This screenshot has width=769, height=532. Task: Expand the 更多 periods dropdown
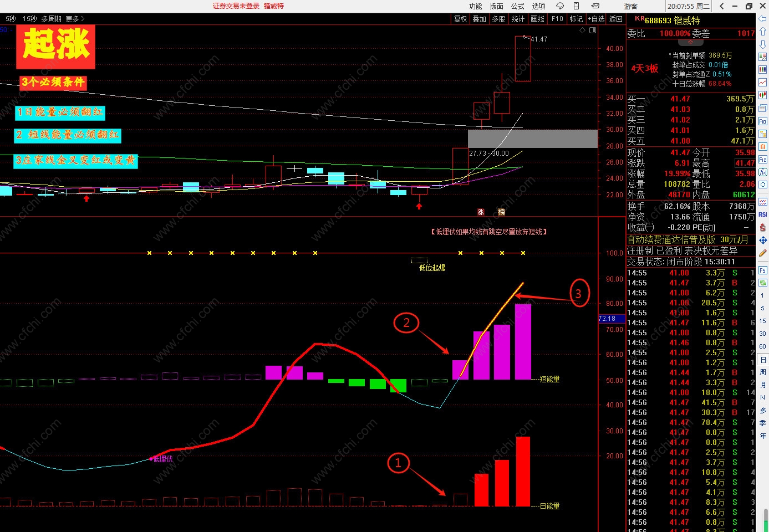pos(75,19)
